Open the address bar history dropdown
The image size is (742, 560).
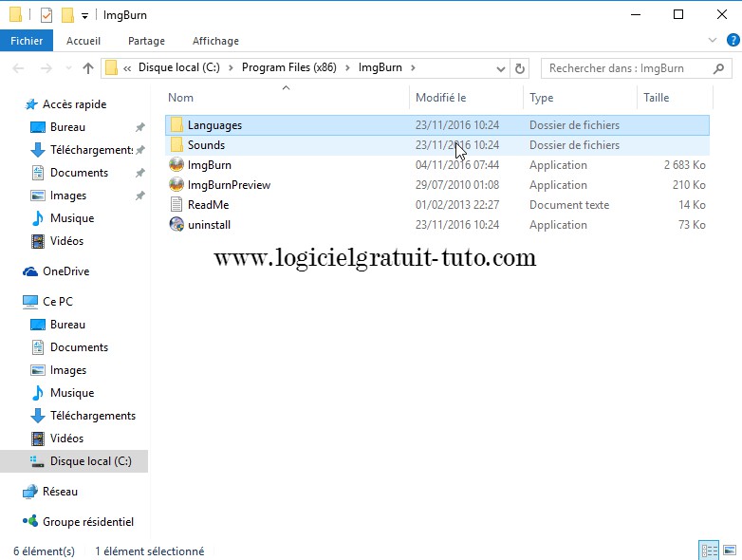(501, 69)
